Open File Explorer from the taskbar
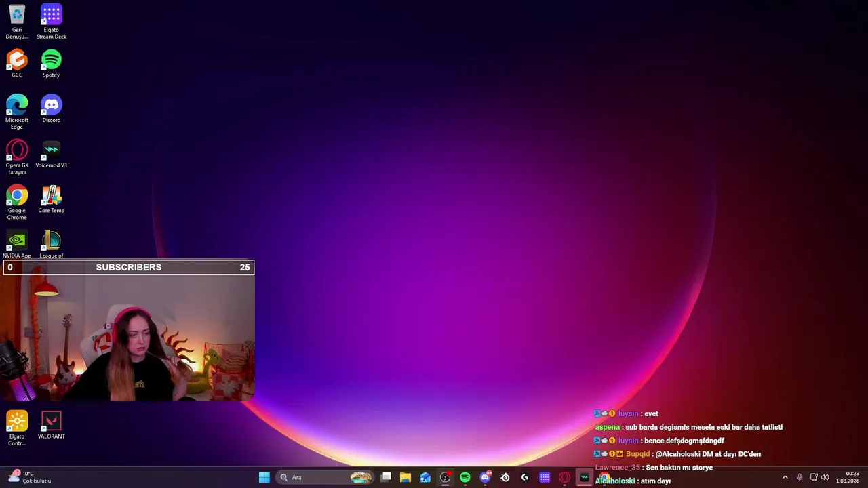The image size is (868, 488). click(406, 477)
